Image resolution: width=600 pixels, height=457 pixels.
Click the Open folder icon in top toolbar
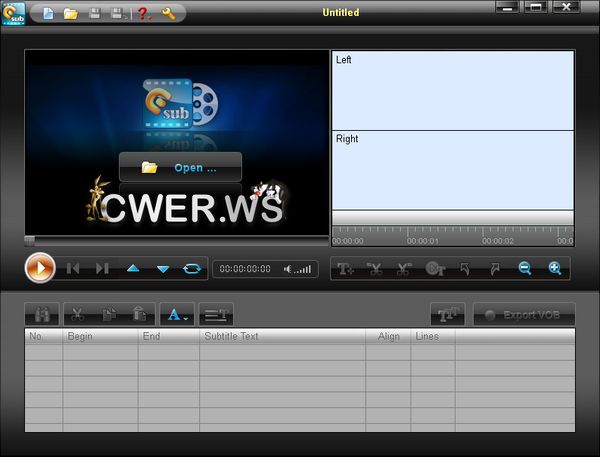(71, 13)
